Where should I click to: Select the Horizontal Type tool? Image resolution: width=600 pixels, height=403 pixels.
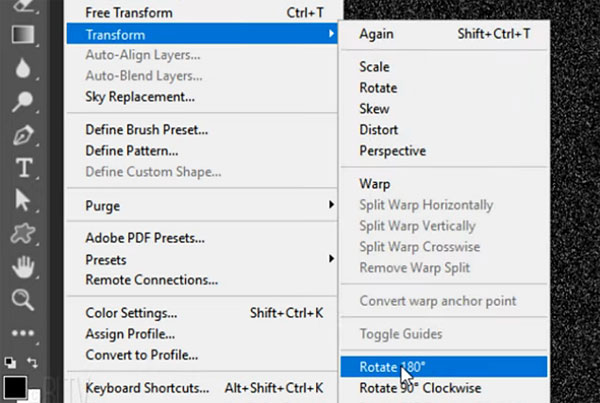(24, 168)
